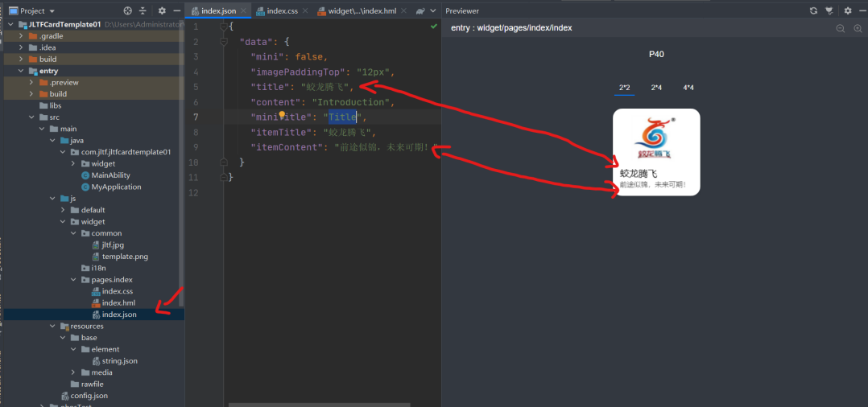Refresh the Previewer
This screenshot has width=868, height=407.
click(814, 10)
